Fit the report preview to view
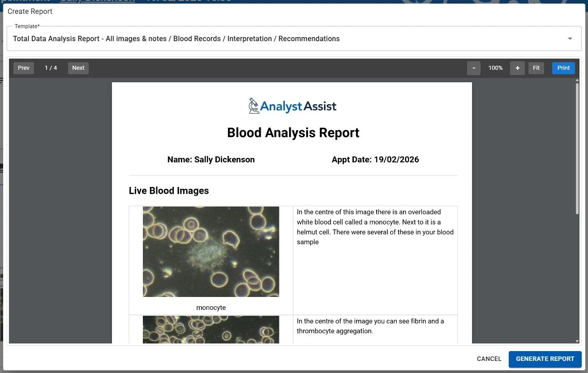 tap(536, 68)
